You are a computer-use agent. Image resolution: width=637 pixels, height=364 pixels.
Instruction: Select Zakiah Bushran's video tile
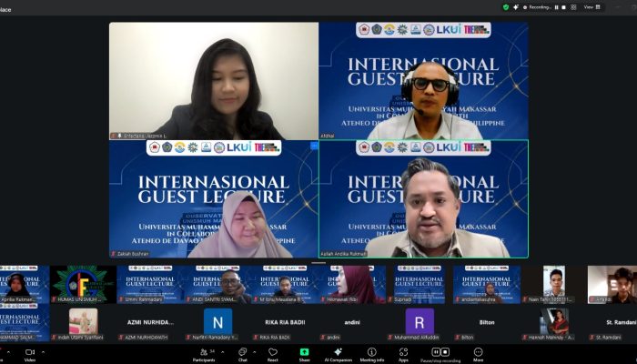pos(214,198)
